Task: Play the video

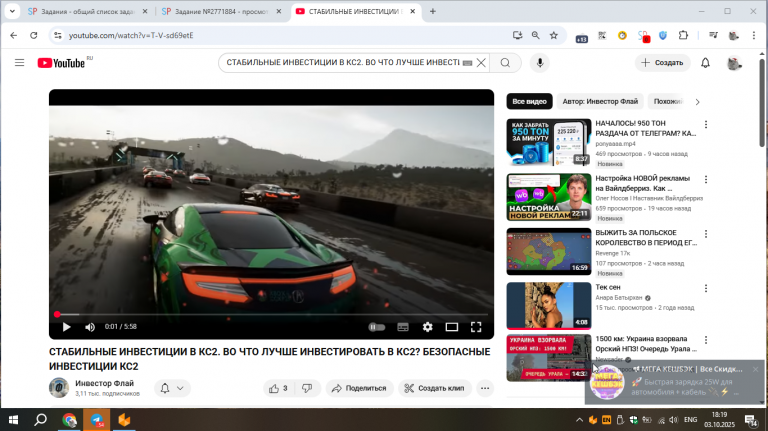Action: [x=67, y=327]
